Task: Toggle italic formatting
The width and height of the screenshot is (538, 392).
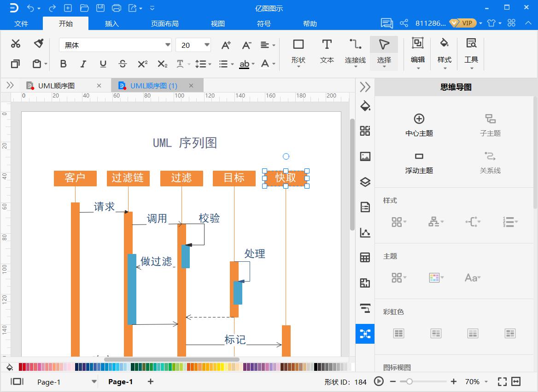Action: click(83, 64)
